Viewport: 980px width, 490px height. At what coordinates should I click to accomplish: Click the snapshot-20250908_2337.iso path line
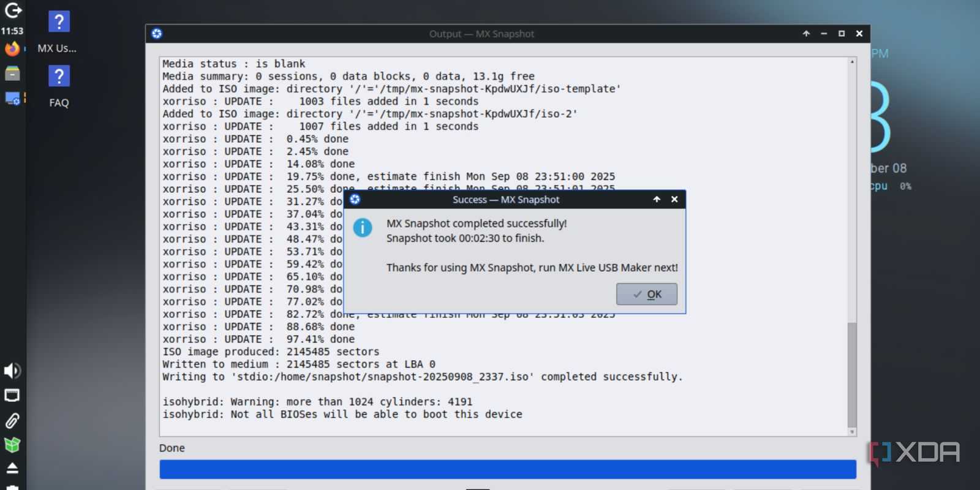point(422,377)
